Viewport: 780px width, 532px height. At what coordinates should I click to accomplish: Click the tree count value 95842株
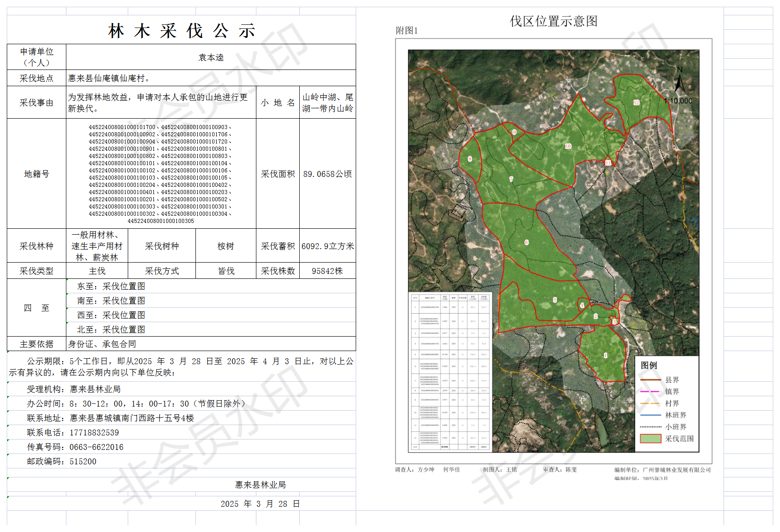tap(328, 271)
